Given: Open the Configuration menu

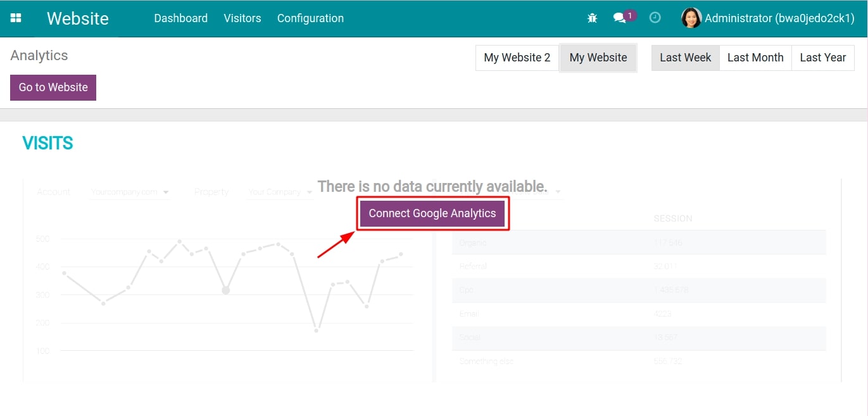Looking at the screenshot, I should tap(310, 18).
